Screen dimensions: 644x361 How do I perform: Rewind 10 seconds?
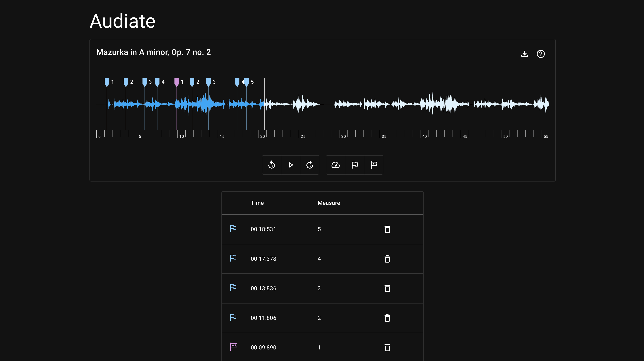(271, 165)
